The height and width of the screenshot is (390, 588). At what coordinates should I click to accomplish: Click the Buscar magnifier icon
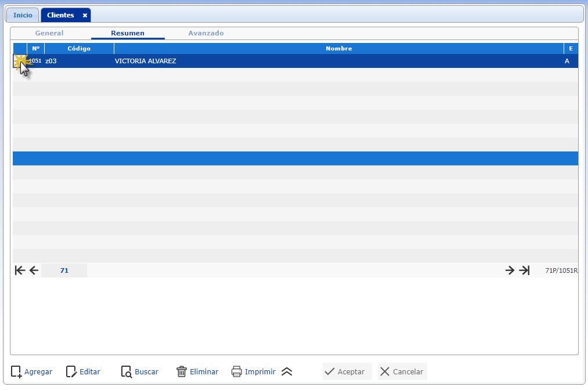point(127,371)
